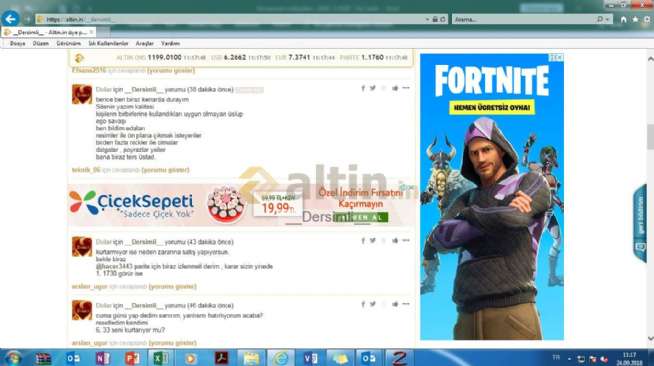Click the page vertical scrollbar thumb
Screen dimensions: 654x366
coord(650,136)
